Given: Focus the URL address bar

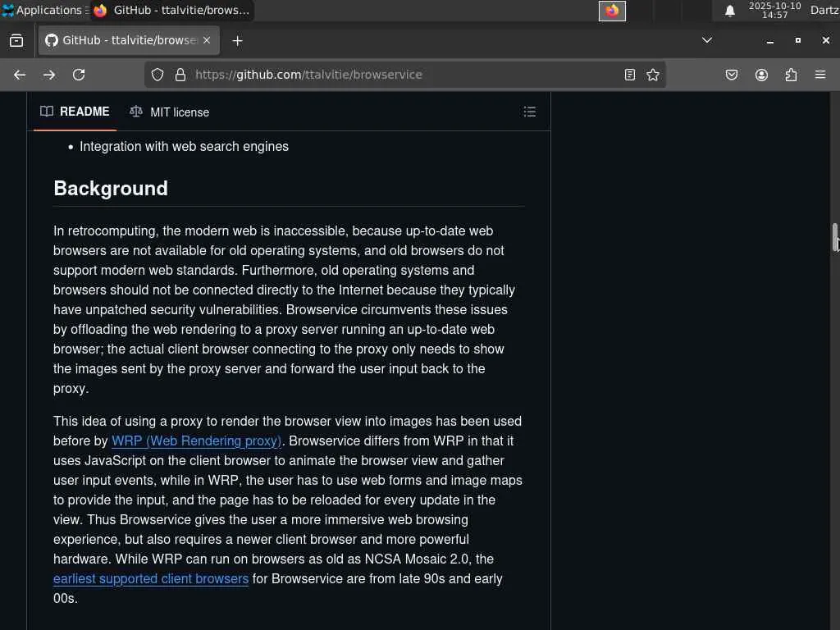Looking at the screenshot, I should point(405,75).
